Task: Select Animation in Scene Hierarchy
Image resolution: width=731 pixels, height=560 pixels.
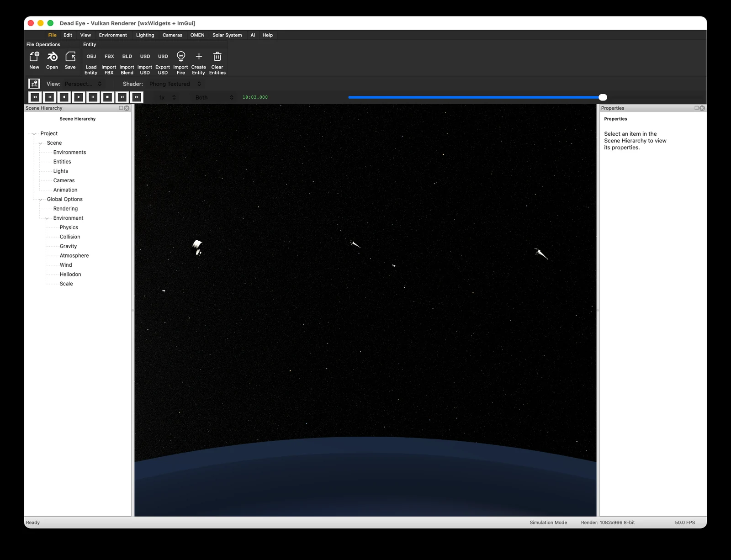Action: point(65,190)
